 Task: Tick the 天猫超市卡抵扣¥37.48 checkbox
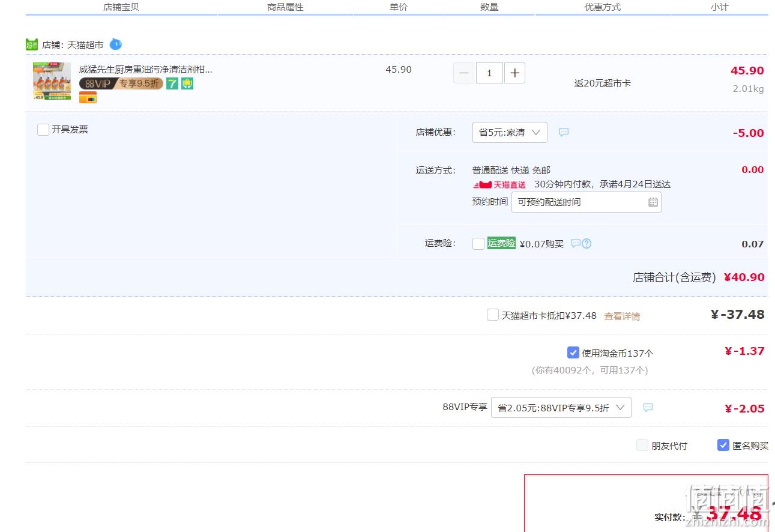pos(493,315)
